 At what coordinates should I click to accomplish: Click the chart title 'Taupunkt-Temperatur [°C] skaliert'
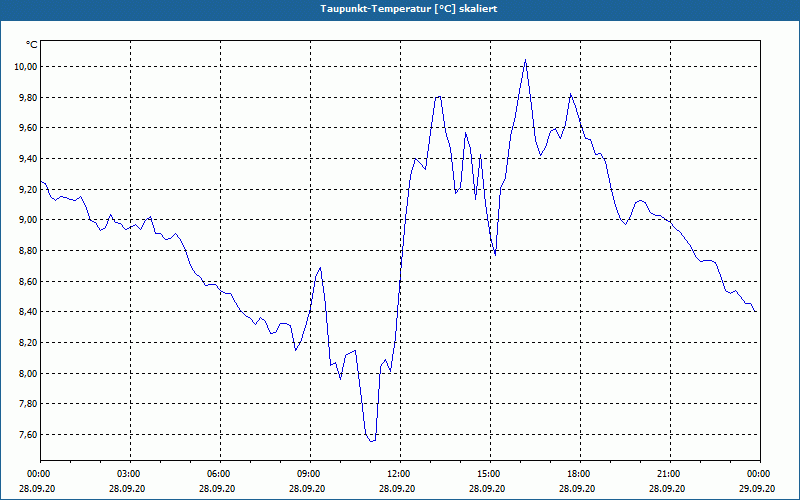[409, 9]
